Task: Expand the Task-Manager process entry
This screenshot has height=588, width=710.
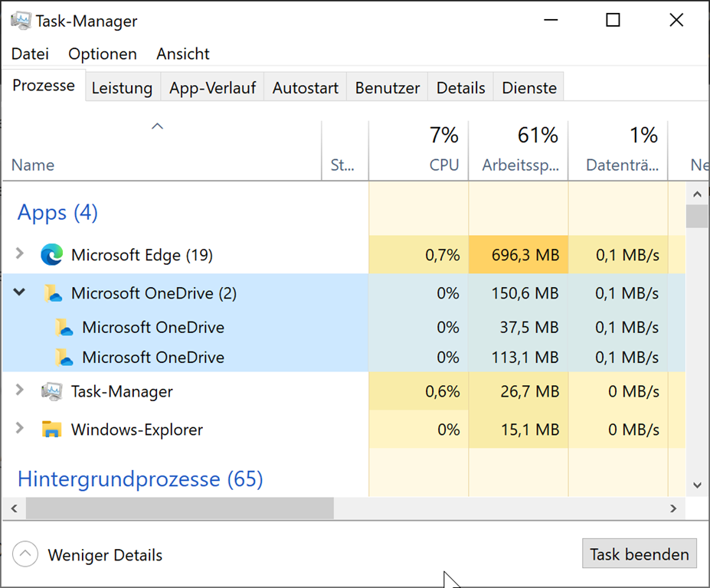Action: click(20, 391)
